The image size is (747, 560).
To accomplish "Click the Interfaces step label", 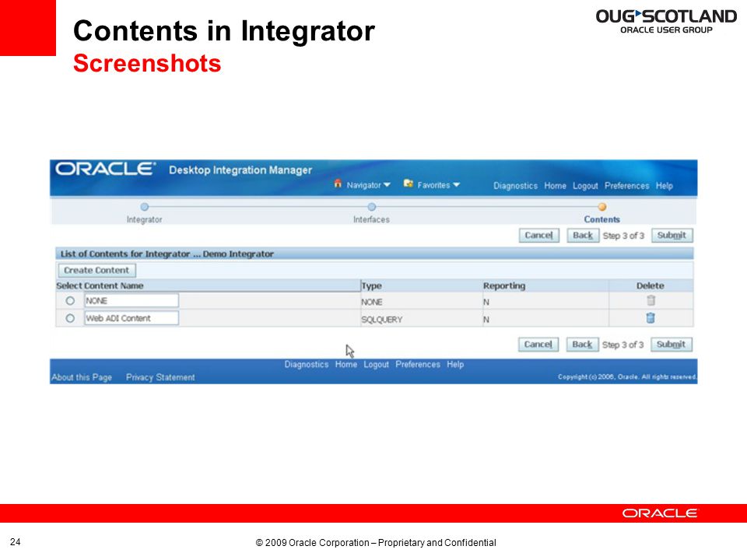I will [372, 219].
